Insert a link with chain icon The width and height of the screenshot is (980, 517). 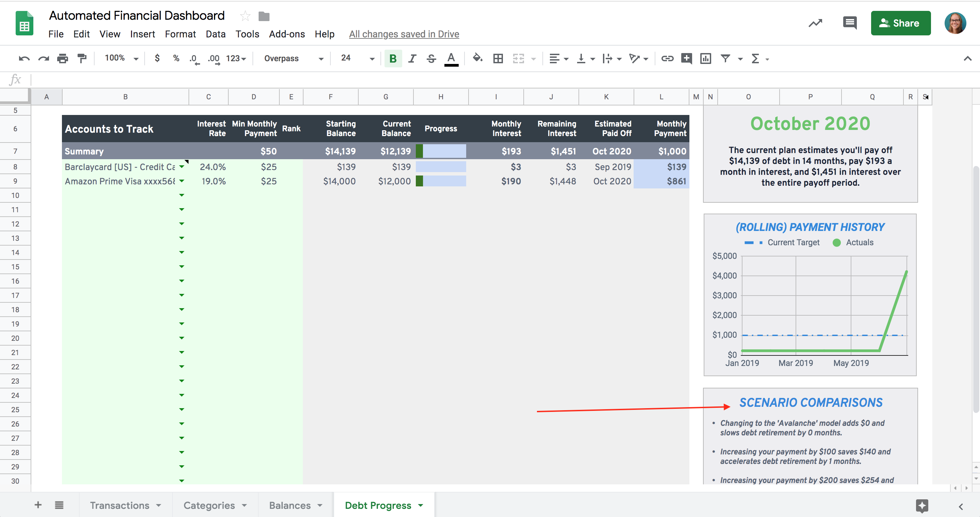pos(667,59)
